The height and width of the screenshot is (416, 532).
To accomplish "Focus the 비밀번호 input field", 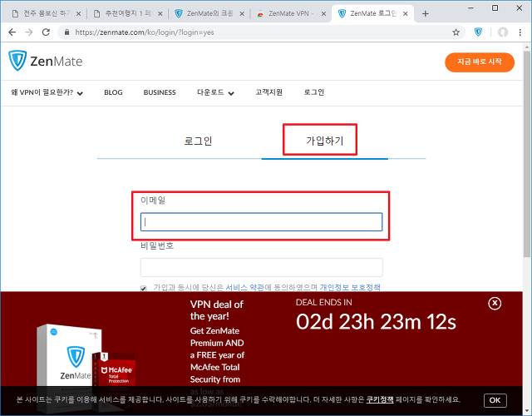I will (261, 267).
